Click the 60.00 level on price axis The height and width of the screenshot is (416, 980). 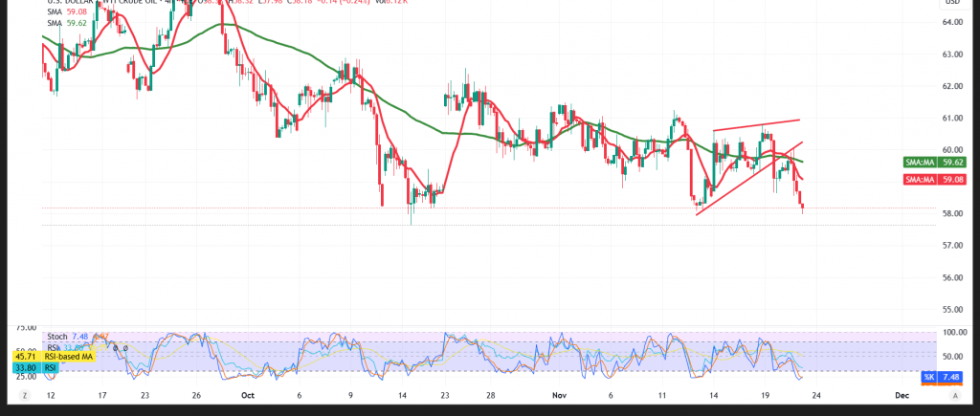(x=953, y=150)
